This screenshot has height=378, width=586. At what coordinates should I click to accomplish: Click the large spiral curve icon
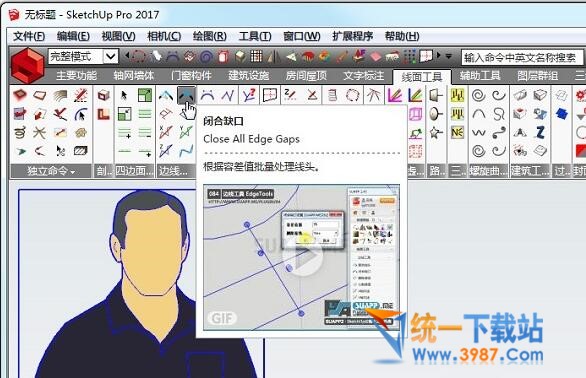coord(478,95)
